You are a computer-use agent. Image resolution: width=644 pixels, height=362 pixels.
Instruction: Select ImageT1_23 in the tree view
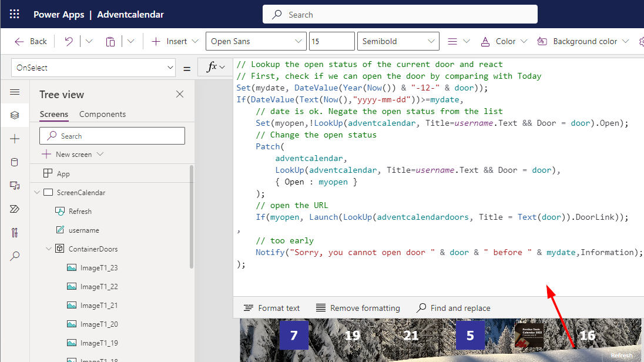click(99, 268)
